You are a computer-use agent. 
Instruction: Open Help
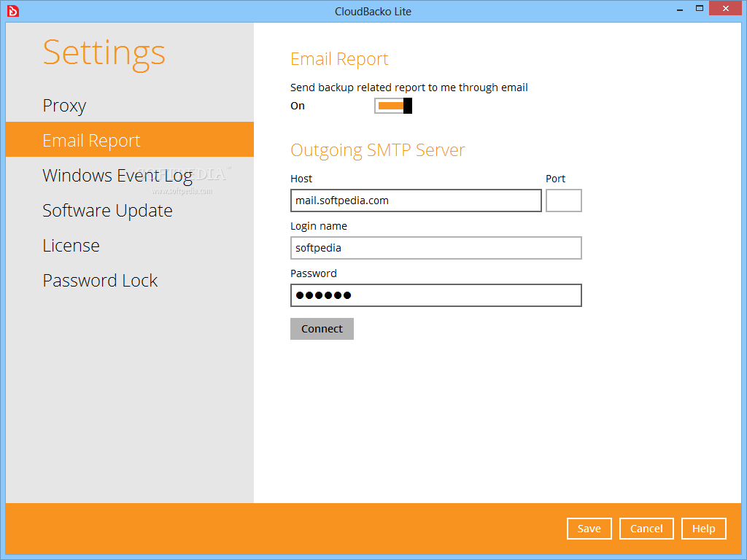pos(704,529)
